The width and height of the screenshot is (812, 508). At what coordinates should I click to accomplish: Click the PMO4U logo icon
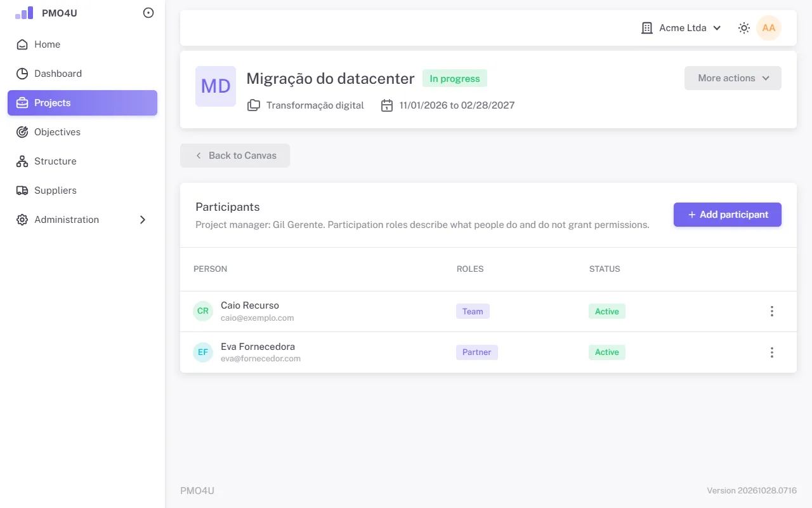(24, 13)
